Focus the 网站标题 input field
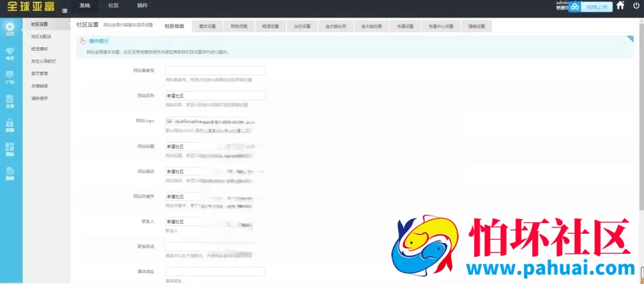 [x=215, y=146]
